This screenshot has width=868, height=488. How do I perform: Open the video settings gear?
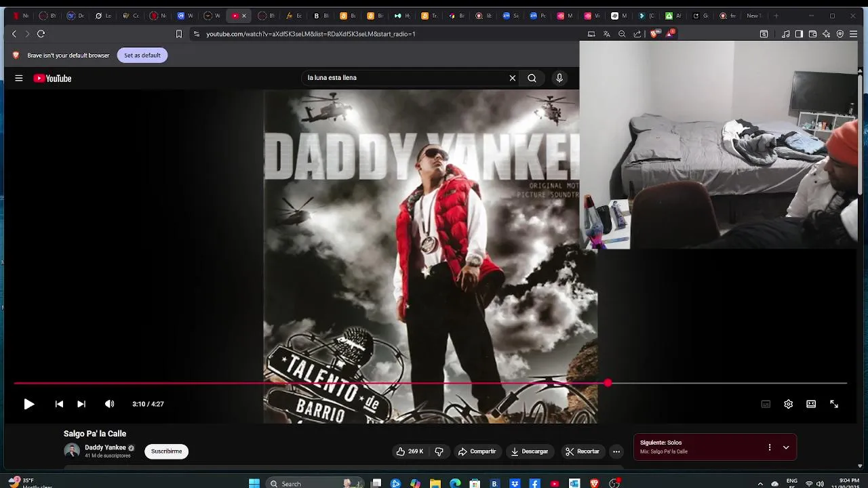click(788, 404)
